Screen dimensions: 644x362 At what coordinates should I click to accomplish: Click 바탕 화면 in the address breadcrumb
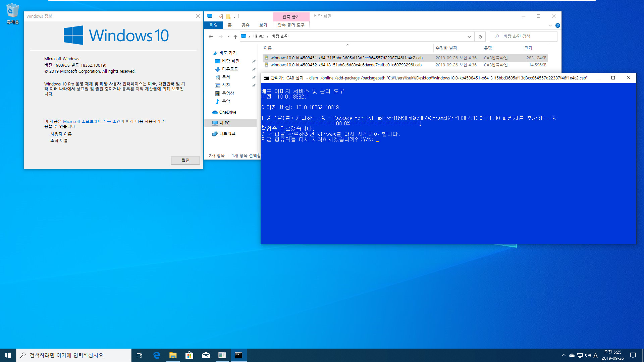[x=280, y=37]
